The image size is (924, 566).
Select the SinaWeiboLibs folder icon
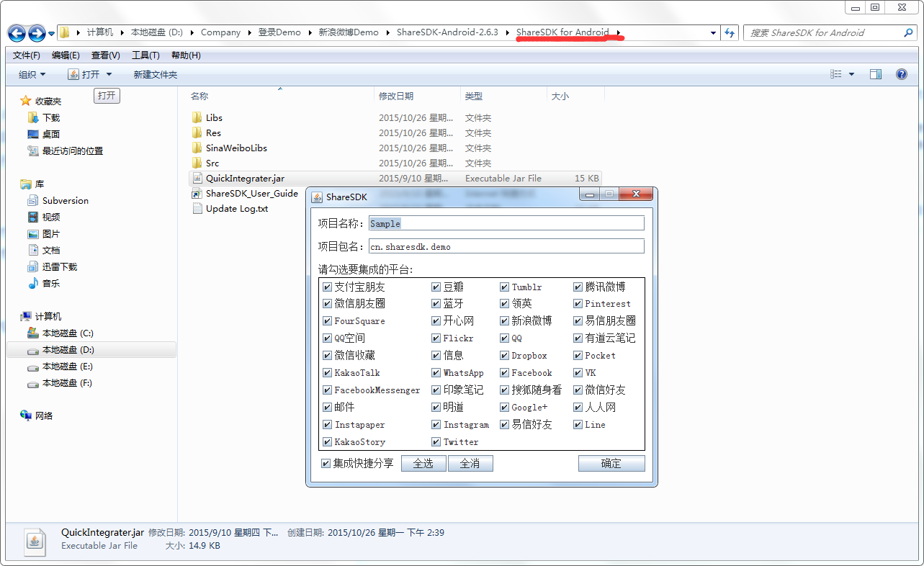197,148
